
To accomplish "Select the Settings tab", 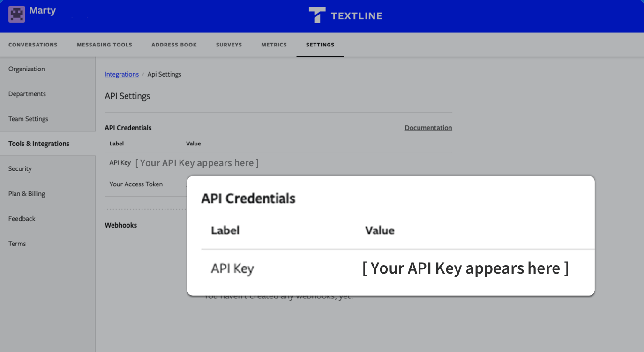I will click(320, 45).
